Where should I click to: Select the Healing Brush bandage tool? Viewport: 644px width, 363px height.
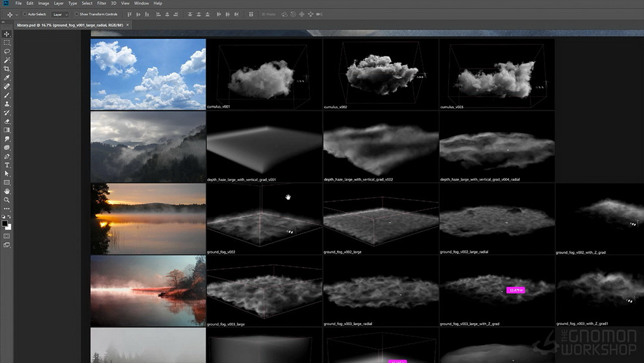click(x=7, y=87)
